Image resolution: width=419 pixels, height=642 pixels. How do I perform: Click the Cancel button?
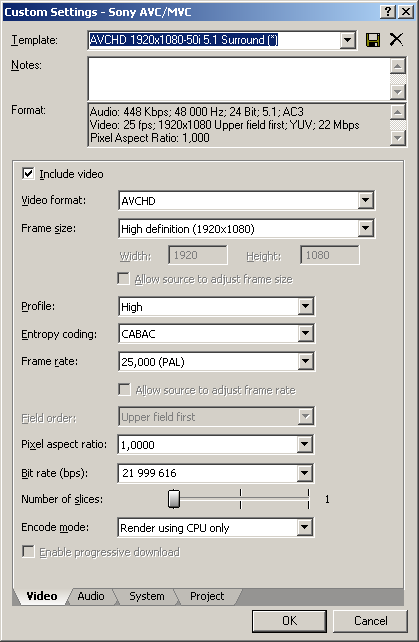(x=370, y=621)
